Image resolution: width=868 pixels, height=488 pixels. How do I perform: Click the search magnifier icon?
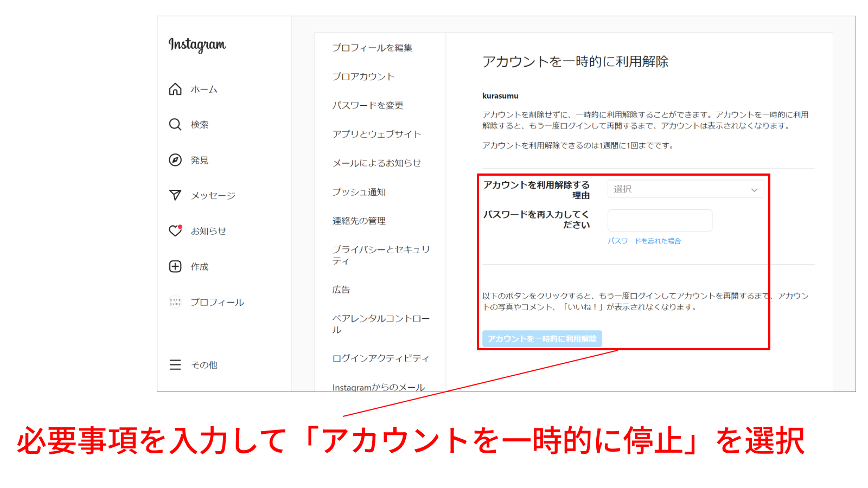175,124
